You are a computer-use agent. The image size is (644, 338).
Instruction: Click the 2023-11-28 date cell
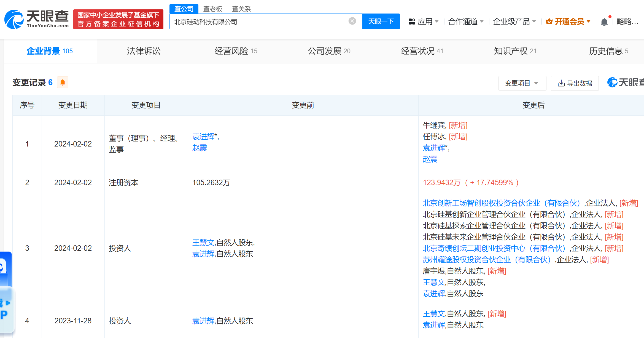[x=73, y=321]
